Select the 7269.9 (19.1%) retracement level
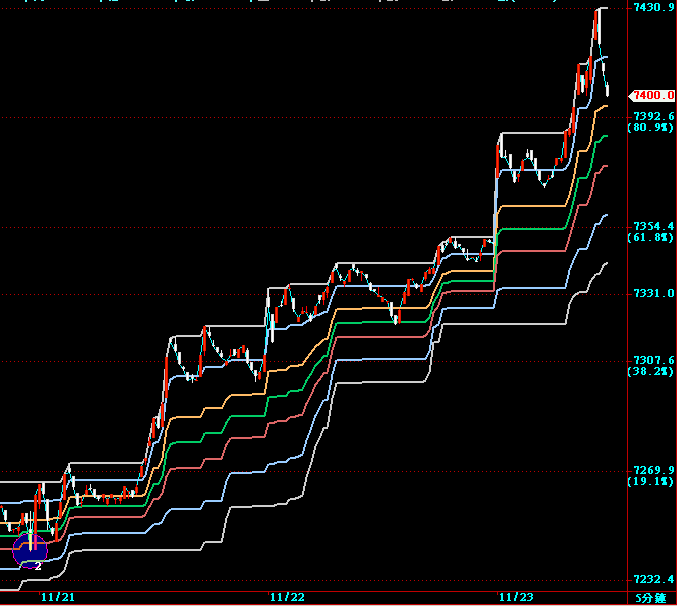The width and height of the screenshot is (677, 607). point(651,476)
